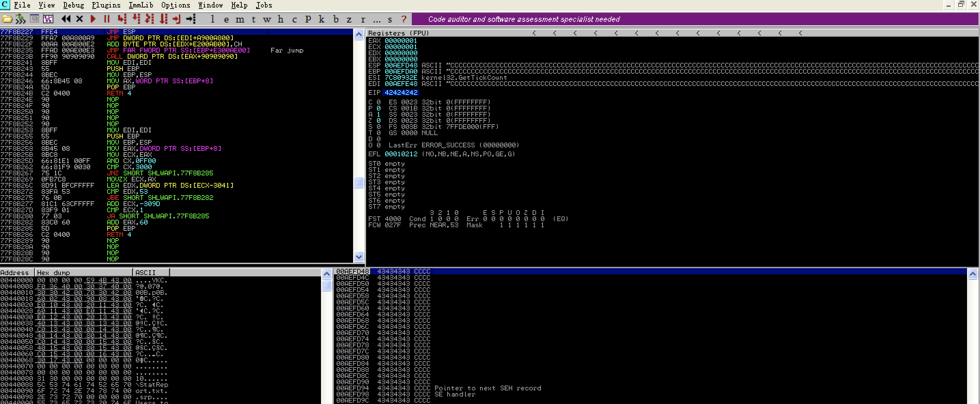Viewport: 980px width, 404px height.
Task: Click the 'Hex dump' column header
Action: click(x=84, y=273)
